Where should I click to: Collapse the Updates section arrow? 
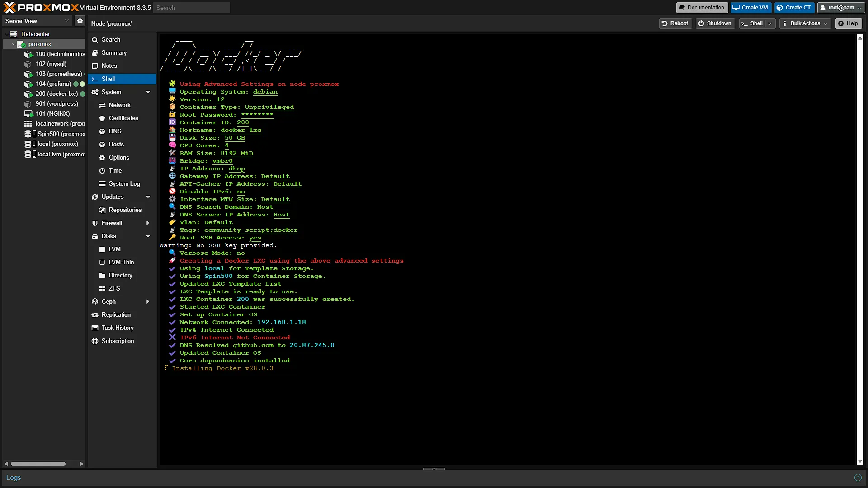(148, 197)
